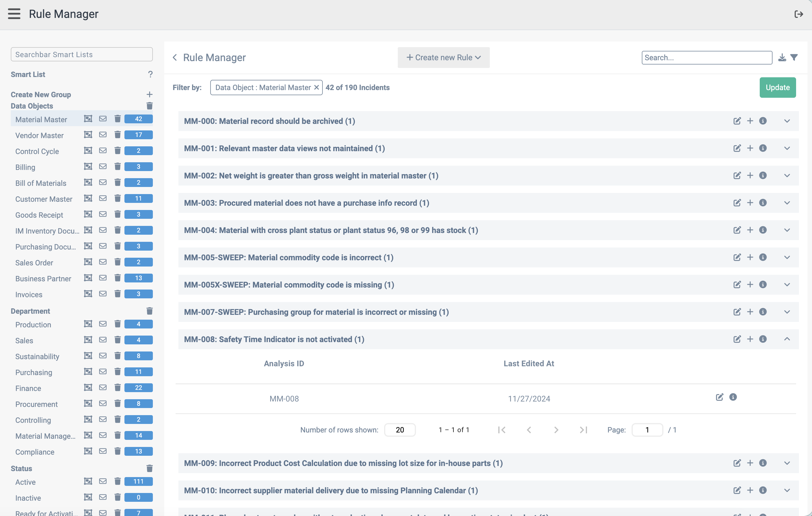Select the Vendor Master smart list
Image resolution: width=812 pixels, height=516 pixels.
pyautogui.click(x=39, y=135)
